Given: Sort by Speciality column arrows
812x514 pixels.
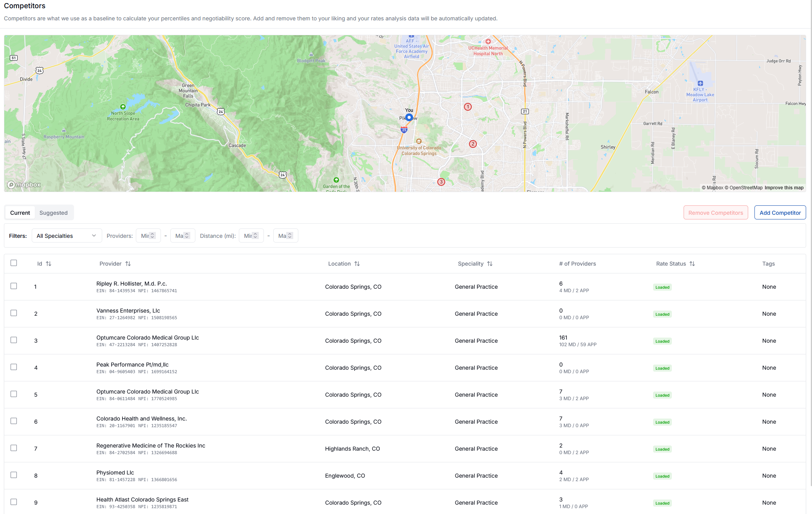Looking at the screenshot, I should tap(490, 264).
